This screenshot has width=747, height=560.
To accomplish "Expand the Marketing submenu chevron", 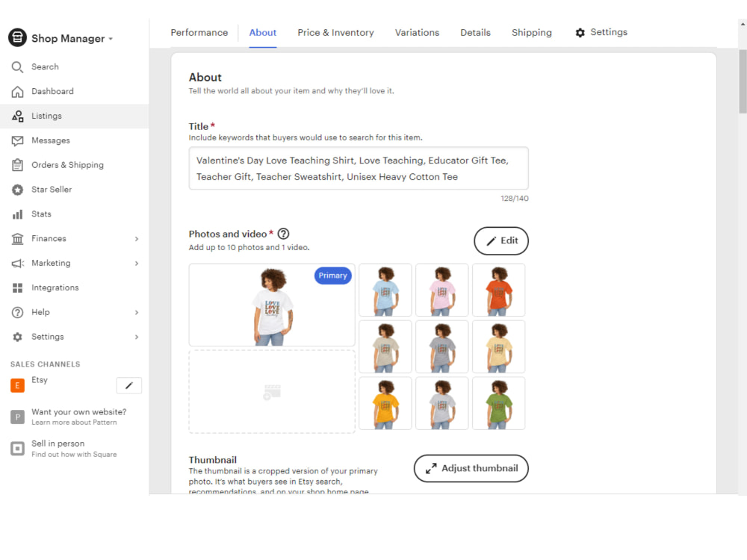I will [x=137, y=264].
